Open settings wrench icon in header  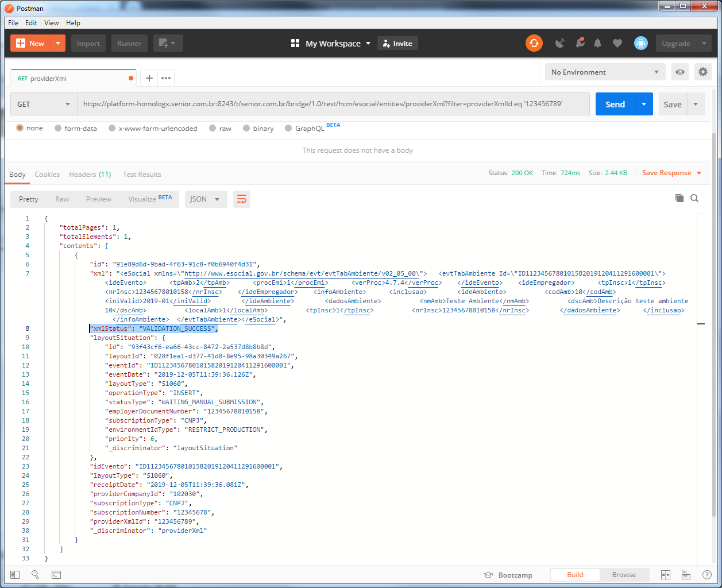click(x=580, y=42)
